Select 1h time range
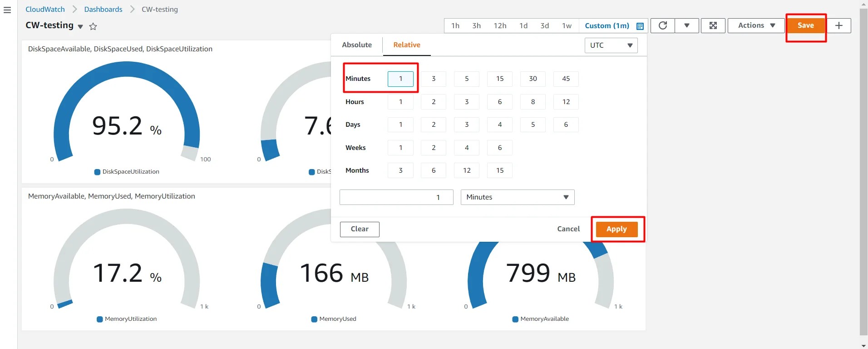Viewport: 868px width, 349px height. coord(455,26)
